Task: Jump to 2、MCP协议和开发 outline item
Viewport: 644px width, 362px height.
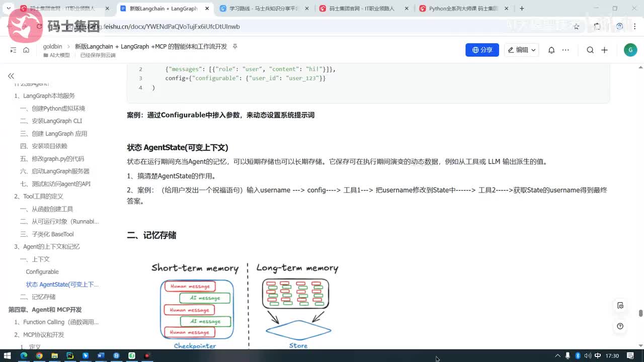Action: coord(39,334)
